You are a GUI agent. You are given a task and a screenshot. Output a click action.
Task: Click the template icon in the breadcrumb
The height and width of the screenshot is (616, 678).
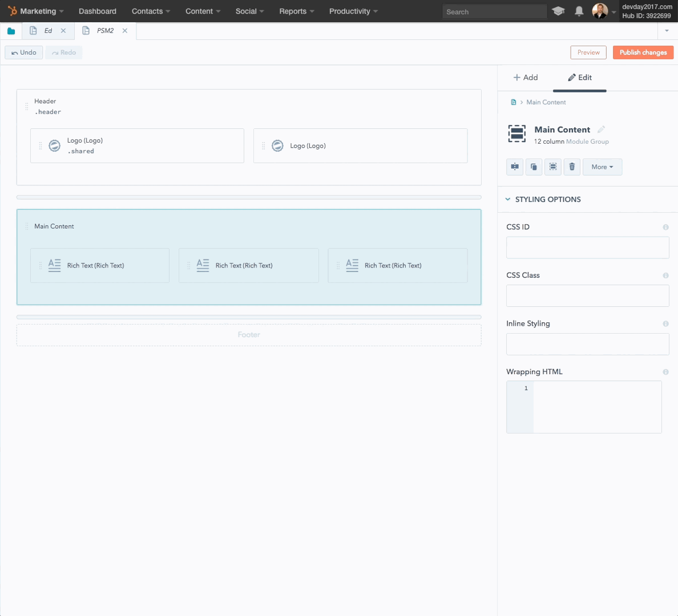pos(513,103)
